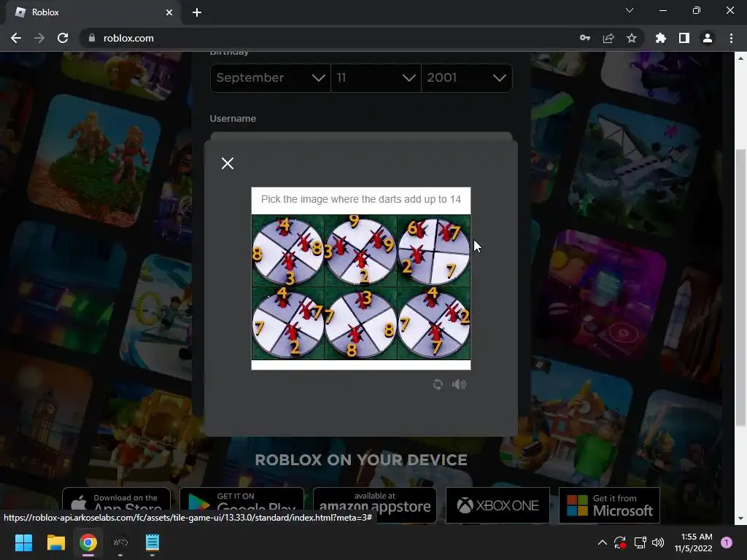
Task: Open the tab search chevron
Action: (630, 10)
